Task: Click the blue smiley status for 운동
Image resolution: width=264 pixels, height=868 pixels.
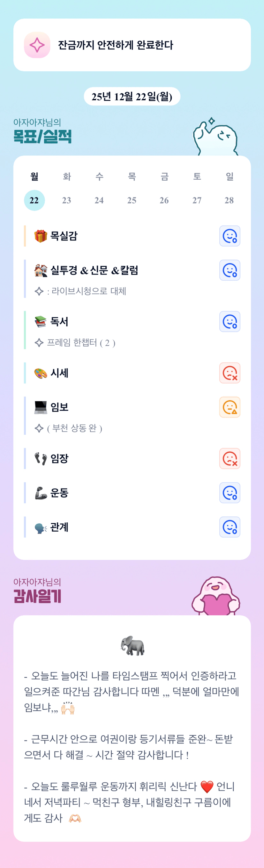Action: point(230,493)
